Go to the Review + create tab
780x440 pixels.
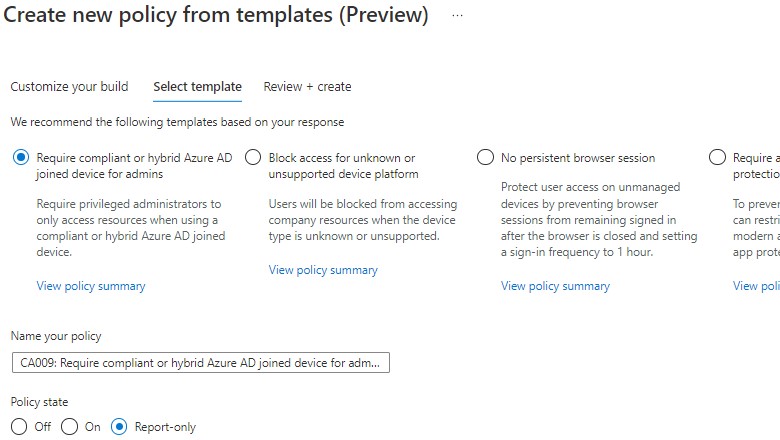click(x=307, y=87)
